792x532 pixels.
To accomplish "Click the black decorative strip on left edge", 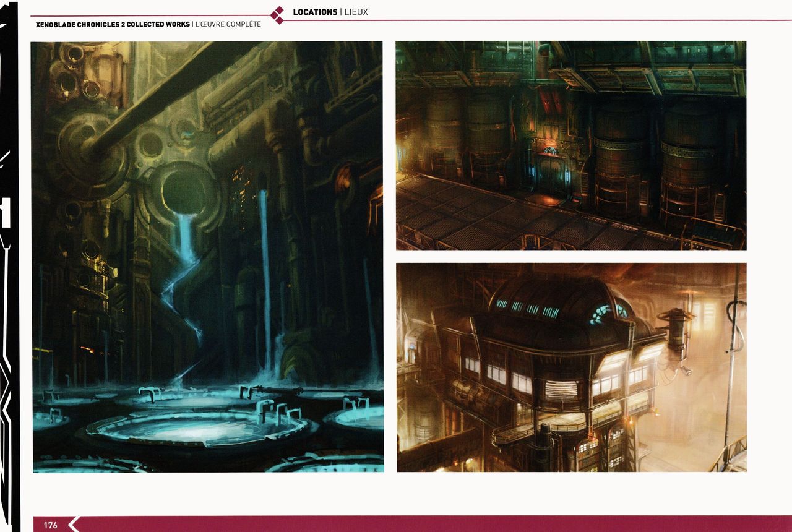I will (x=9, y=266).
